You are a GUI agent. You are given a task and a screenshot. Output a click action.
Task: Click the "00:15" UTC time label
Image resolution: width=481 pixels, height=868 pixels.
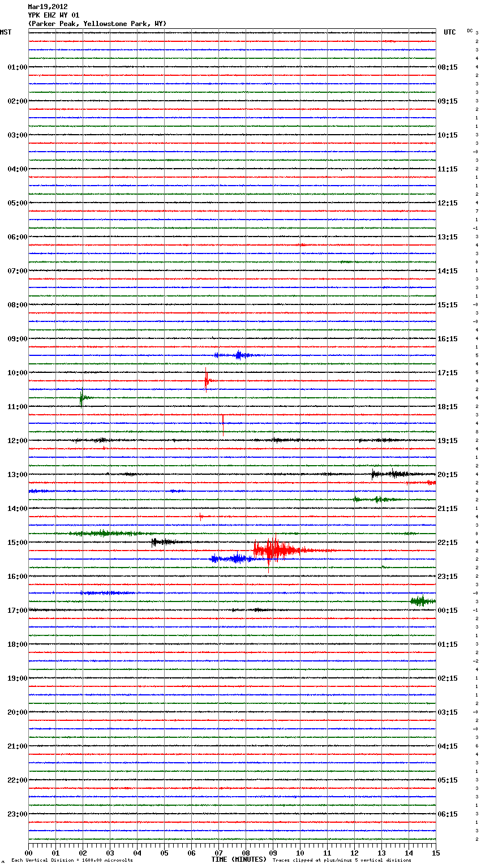pos(448,611)
